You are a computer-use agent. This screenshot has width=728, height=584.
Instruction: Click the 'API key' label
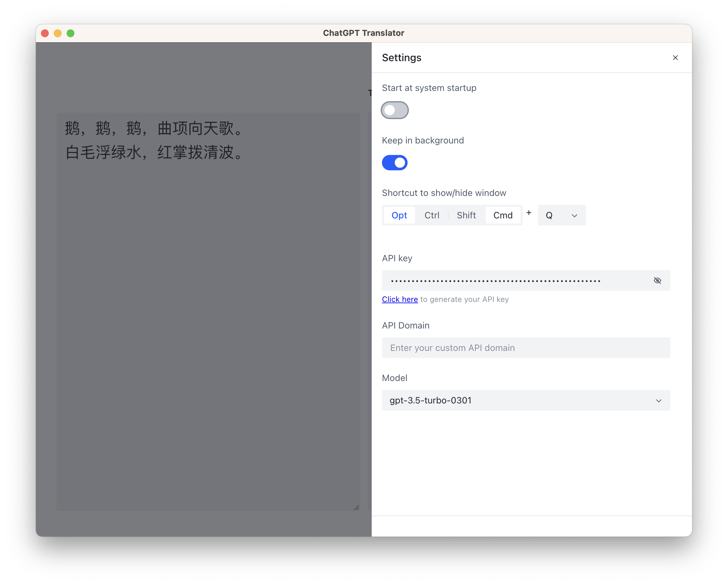click(397, 258)
